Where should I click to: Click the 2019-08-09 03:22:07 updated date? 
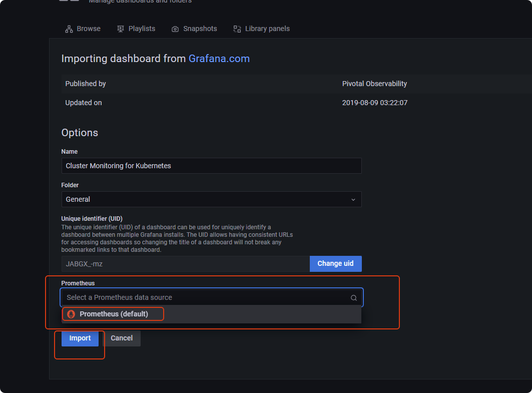click(x=375, y=103)
